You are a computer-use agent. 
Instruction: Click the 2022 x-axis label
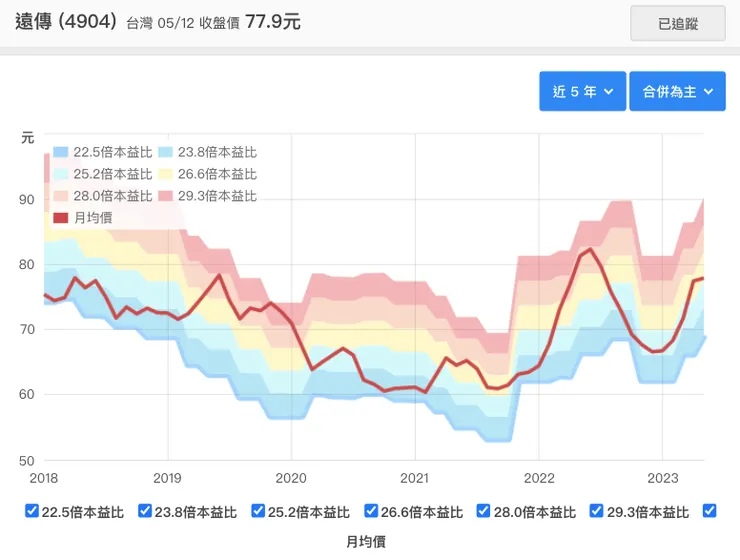(539, 478)
